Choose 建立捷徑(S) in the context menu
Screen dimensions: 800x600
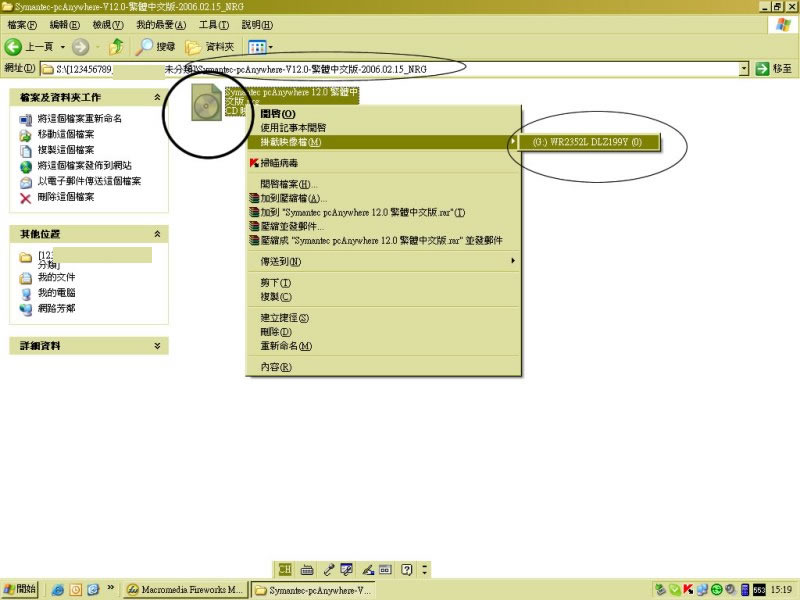point(384,318)
